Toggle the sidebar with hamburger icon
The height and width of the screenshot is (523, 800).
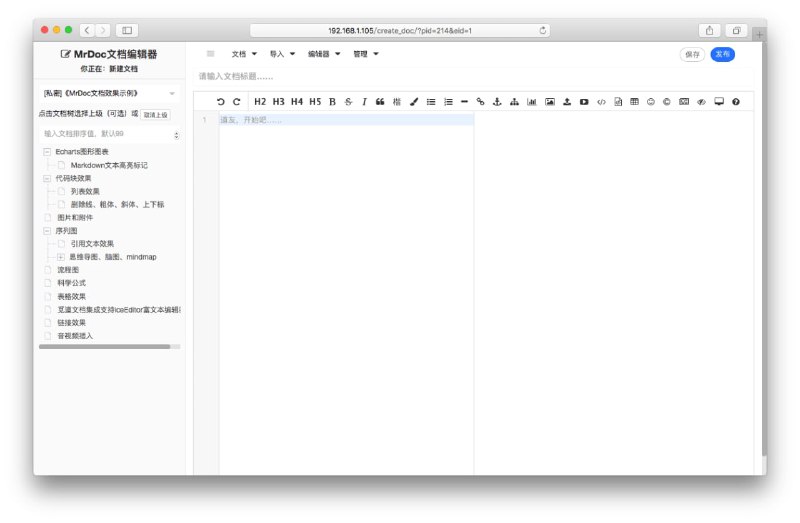point(210,54)
